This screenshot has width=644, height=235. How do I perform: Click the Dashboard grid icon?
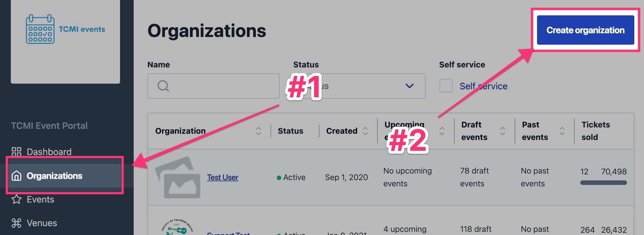tap(16, 152)
